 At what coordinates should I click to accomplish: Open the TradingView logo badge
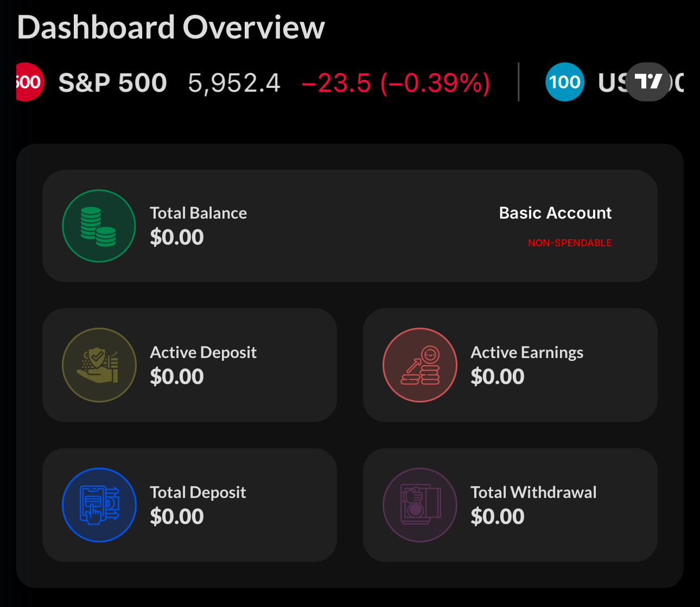648,82
